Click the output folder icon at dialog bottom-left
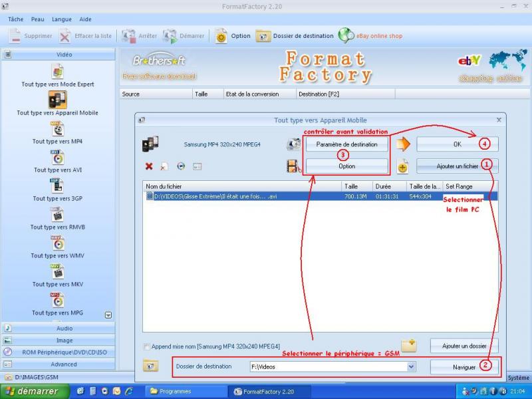This screenshot has width=532, height=399. tap(150, 366)
